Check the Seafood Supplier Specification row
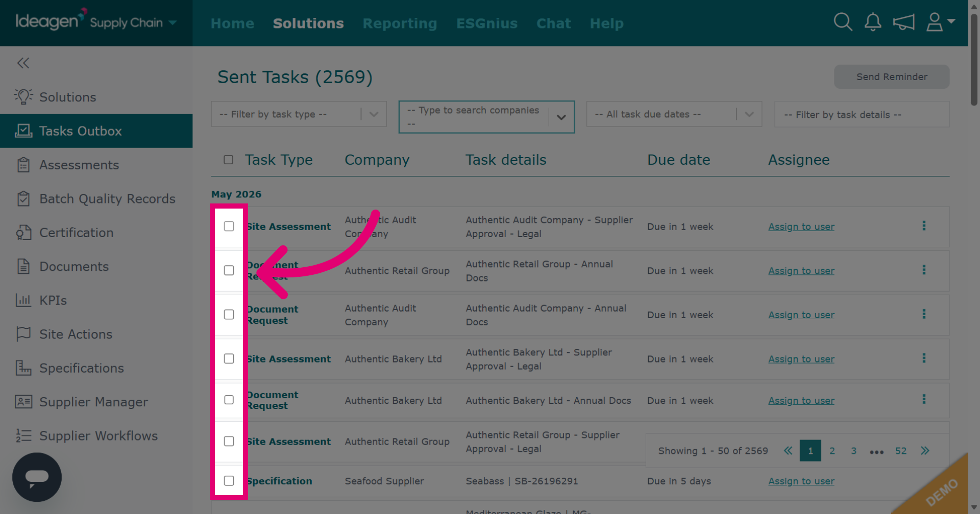 [229, 481]
